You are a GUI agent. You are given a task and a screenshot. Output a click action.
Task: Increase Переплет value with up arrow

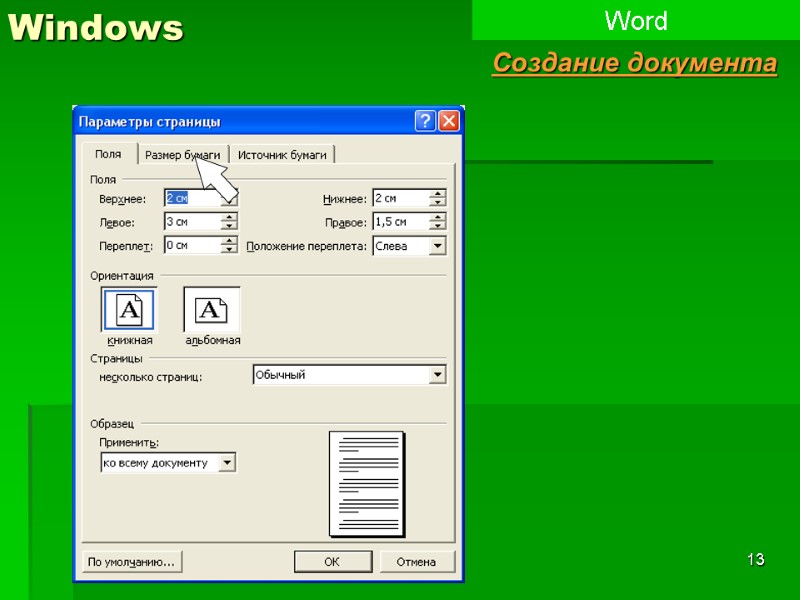tap(230, 241)
